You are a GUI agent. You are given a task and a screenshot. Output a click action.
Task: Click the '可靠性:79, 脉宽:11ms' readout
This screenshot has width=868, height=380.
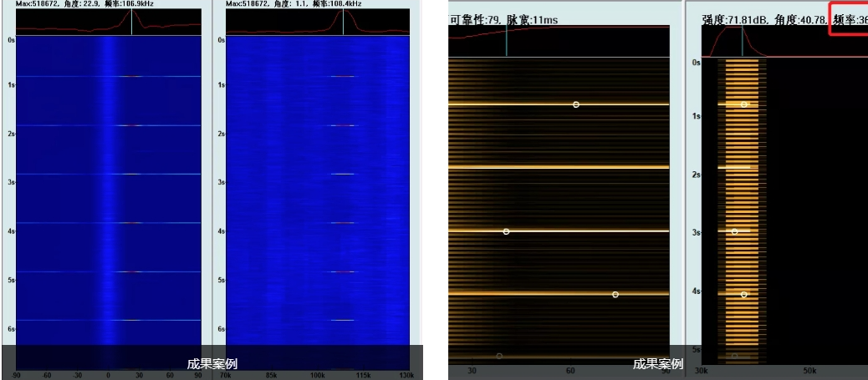point(503,21)
